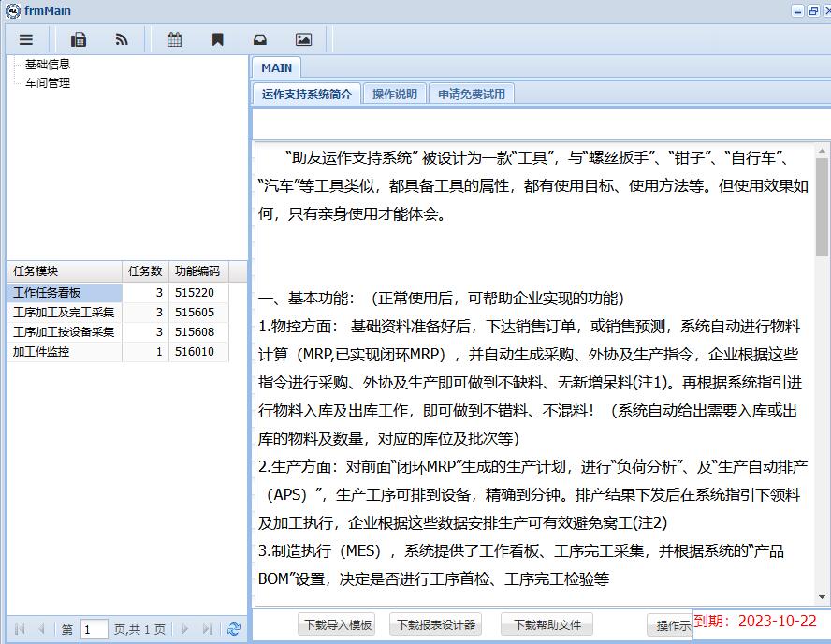Click the 下载导入模板 button
831x644 pixels.
click(x=336, y=625)
